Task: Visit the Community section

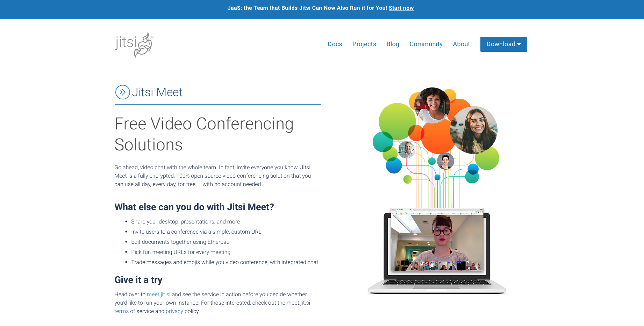Action: pos(426,44)
